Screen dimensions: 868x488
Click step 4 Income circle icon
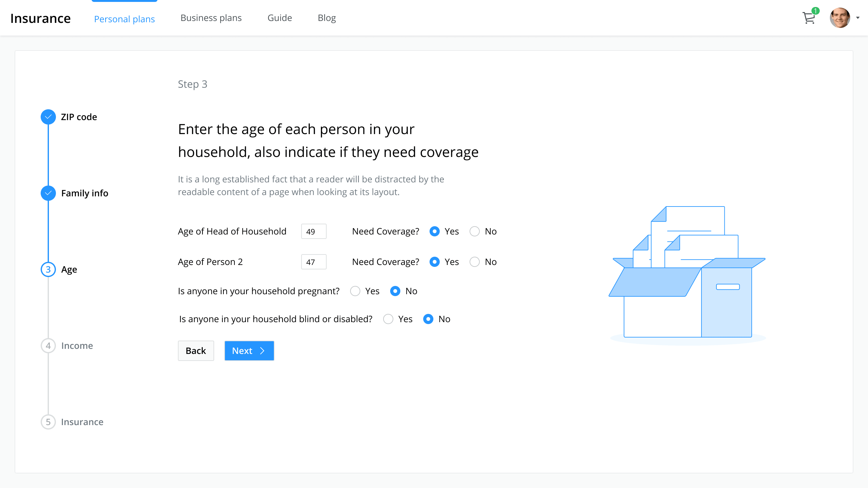48,345
